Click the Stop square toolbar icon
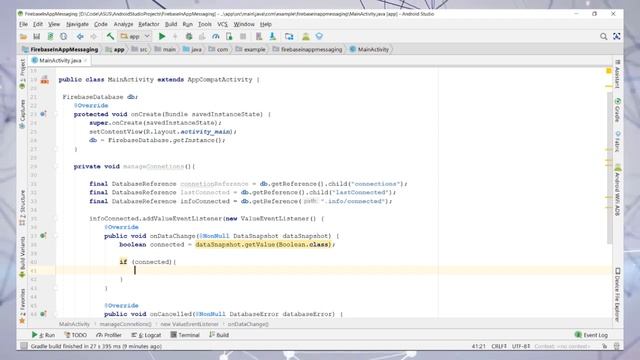Screen dimensions: 640x360 pos(243,36)
